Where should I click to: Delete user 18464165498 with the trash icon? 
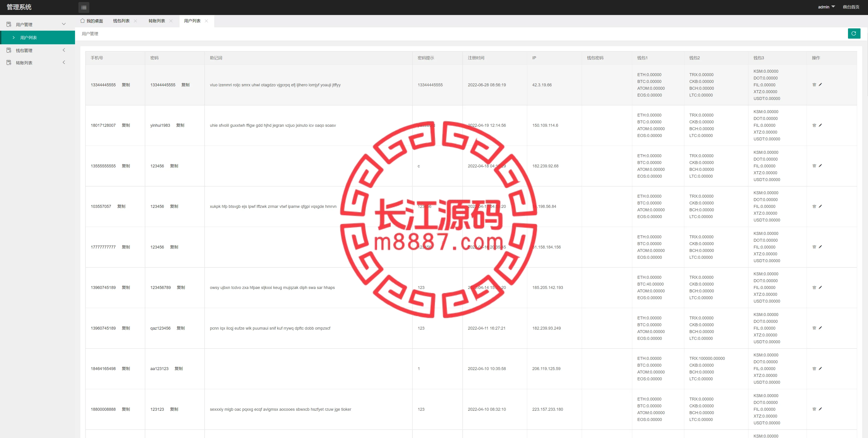point(814,369)
